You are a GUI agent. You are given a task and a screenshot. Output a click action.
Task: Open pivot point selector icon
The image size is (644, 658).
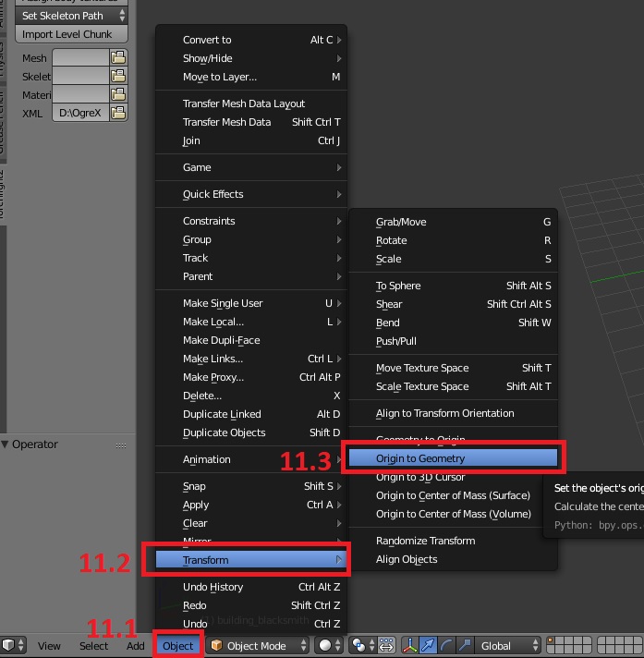[x=363, y=645]
